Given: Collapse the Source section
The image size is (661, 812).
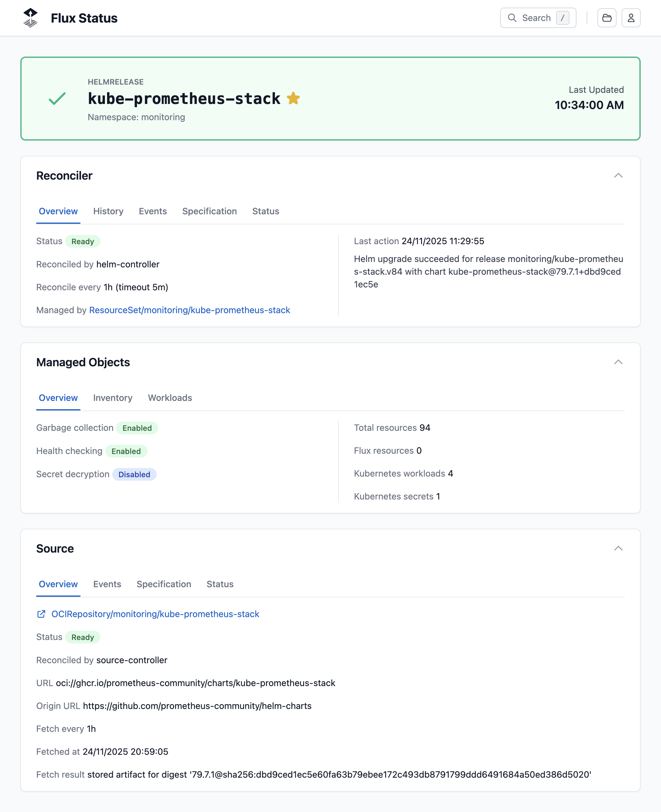Looking at the screenshot, I should [x=618, y=548].
